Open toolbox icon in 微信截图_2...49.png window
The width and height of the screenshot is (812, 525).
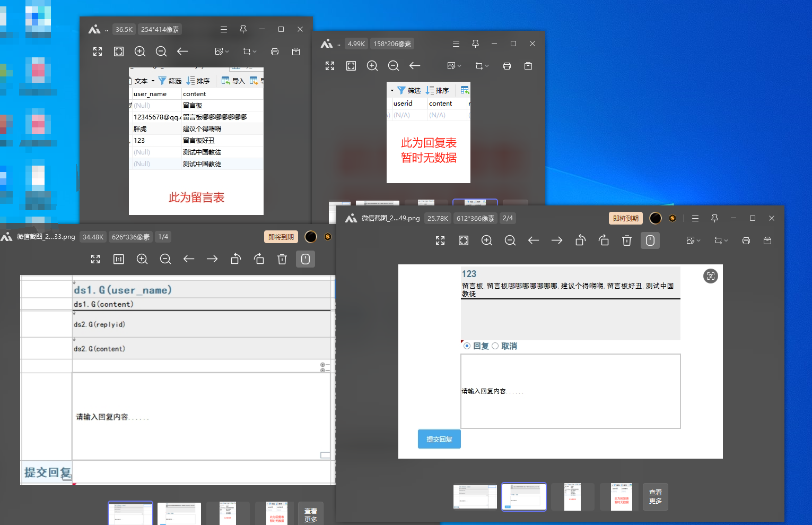(x=767, y=240)
